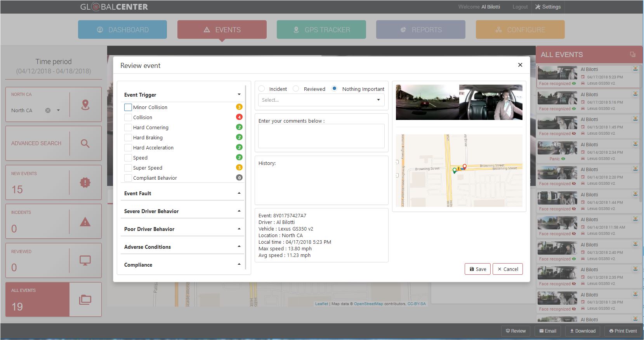
Task: Select the Reviewed radio button
Action: 296,88
